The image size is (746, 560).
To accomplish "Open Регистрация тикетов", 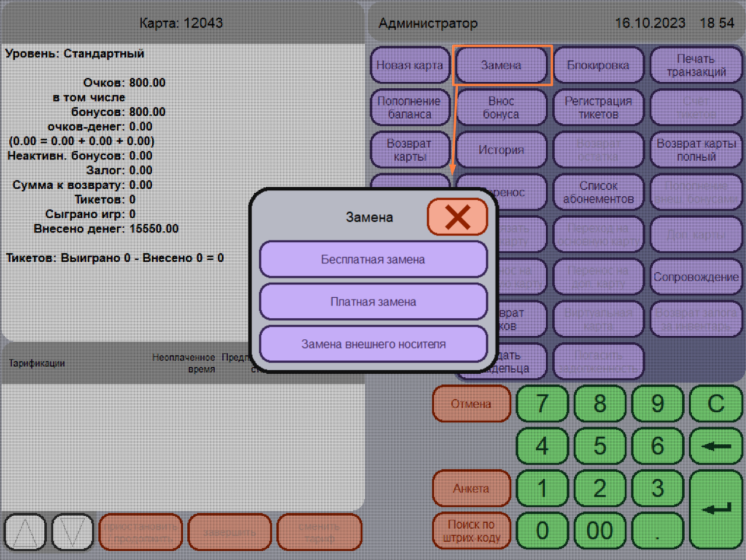I will pyautogui.click(x=598, y=107).
